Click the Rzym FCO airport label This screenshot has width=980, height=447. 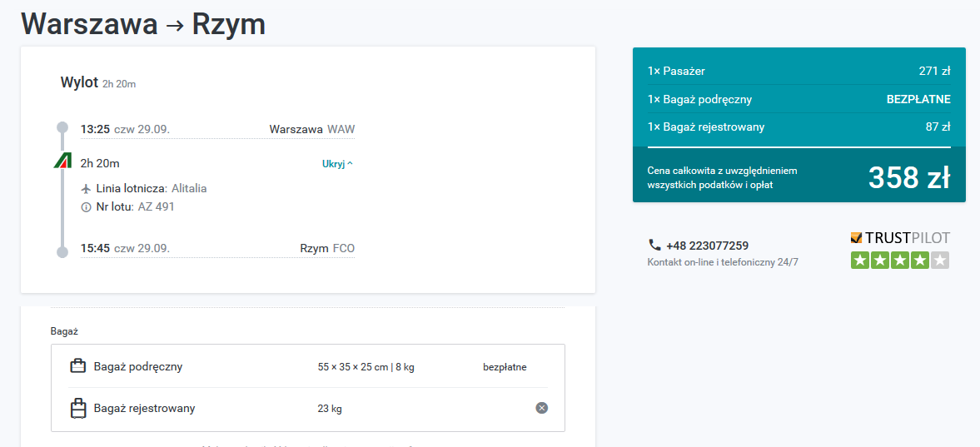coord(327,248)
